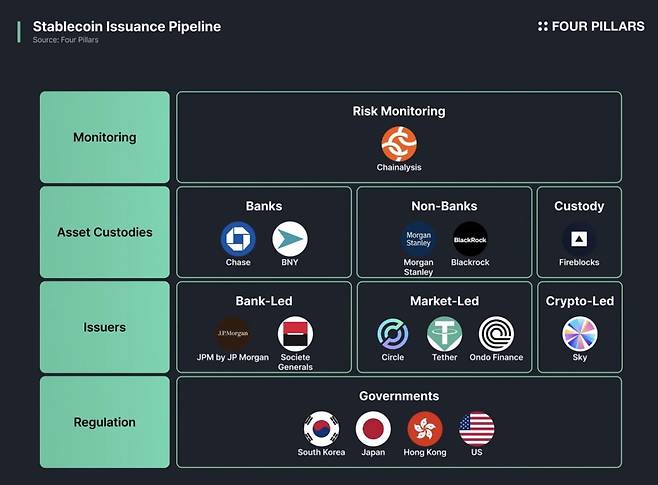Select the Sky colorful icon

point(579,334)
